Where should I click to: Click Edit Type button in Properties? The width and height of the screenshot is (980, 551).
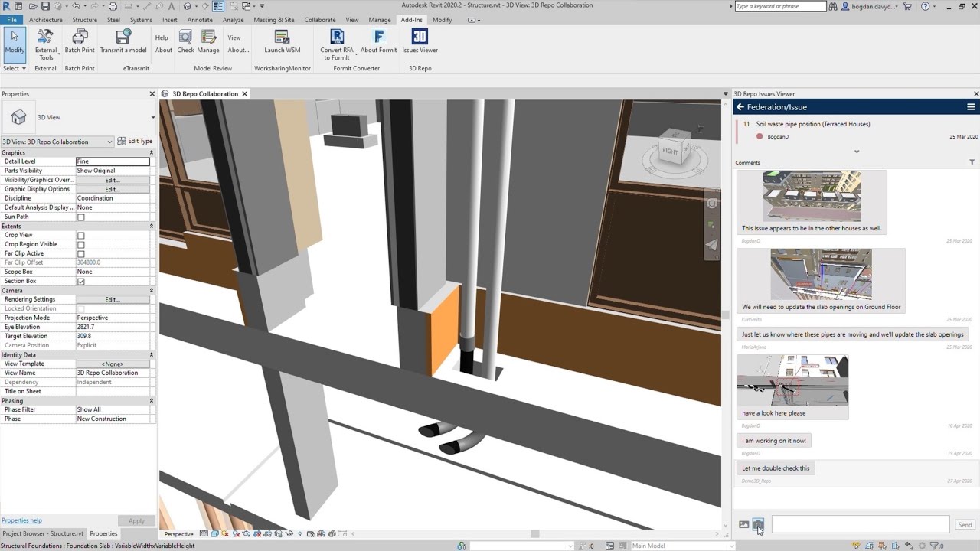click(135, 142)
